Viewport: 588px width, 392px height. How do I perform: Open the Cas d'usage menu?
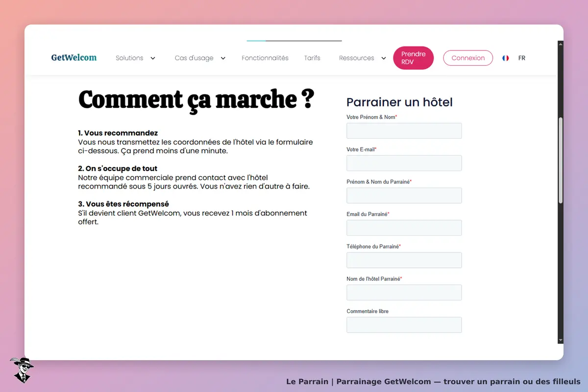coord(194,58)
